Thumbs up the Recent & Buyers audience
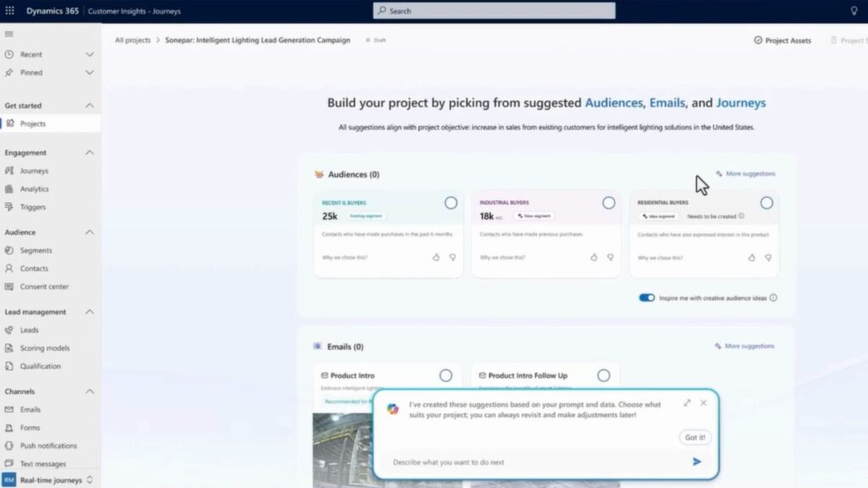 437,257
